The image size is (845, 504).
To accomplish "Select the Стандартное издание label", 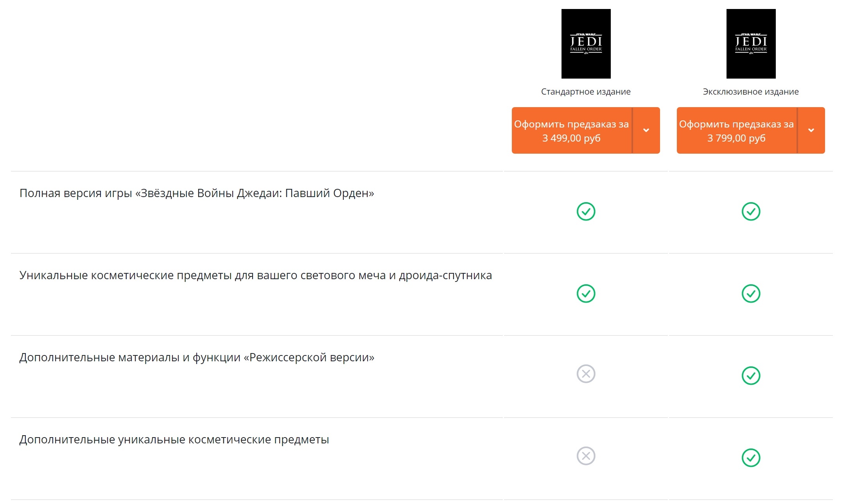I will (x=586, y=91).
